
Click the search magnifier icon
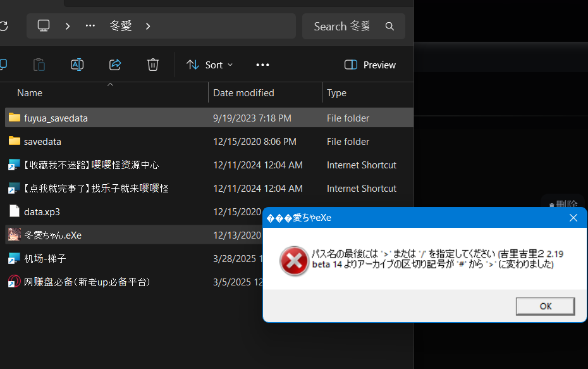coord(389,27)
